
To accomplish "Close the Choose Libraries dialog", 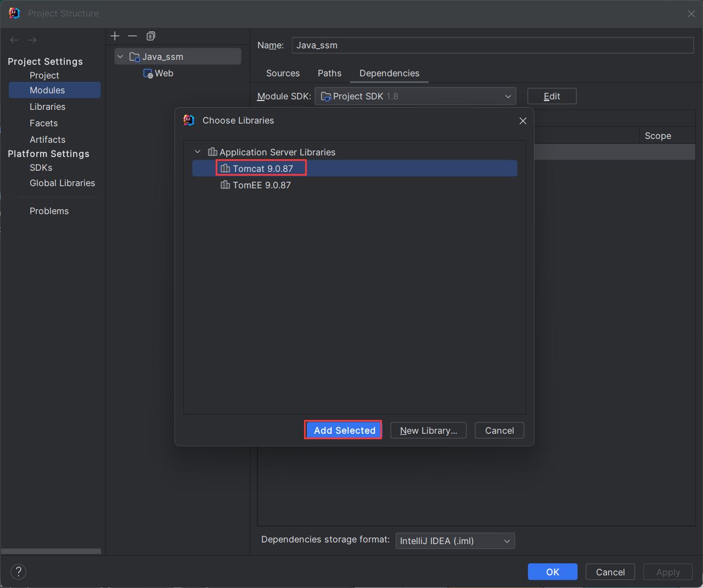I will [x=522, y=121].
